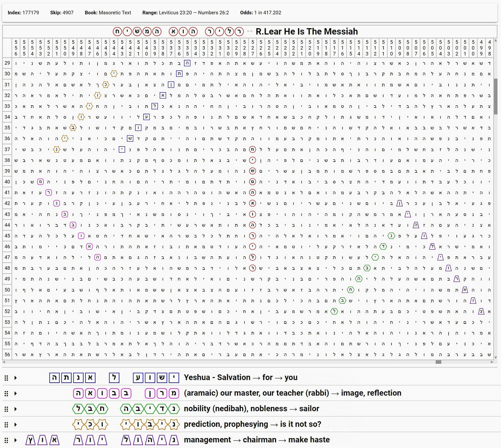This screenshot has width=501, height=448.
Task: Click the drag handle beside the aramaic rabbi term
Action: click(x=6, y=393)
